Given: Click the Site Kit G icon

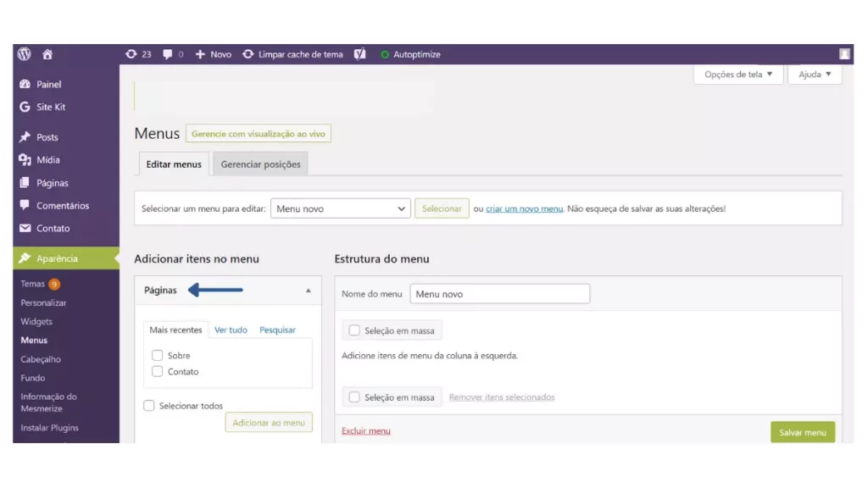Looking at the screenshot, I should (25, 107).
